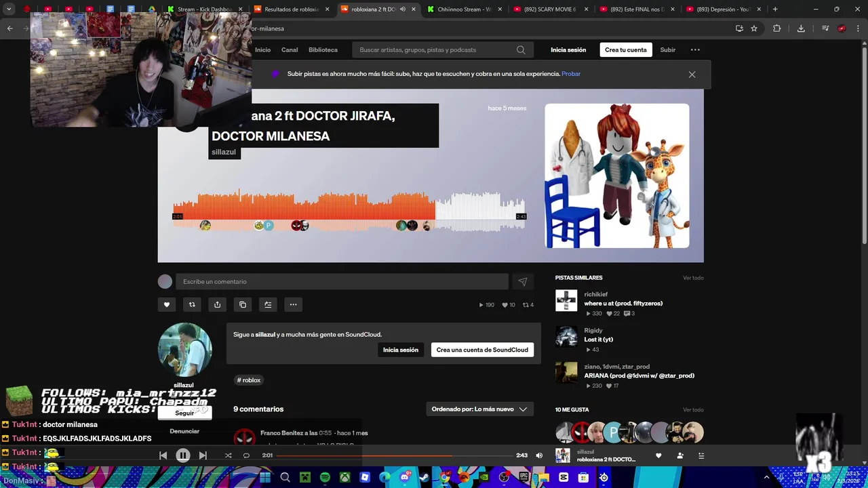The width and height of the screenshot is (868, 488).
Task: Click the waveform to seek in the track
Action: coord(349,210)
